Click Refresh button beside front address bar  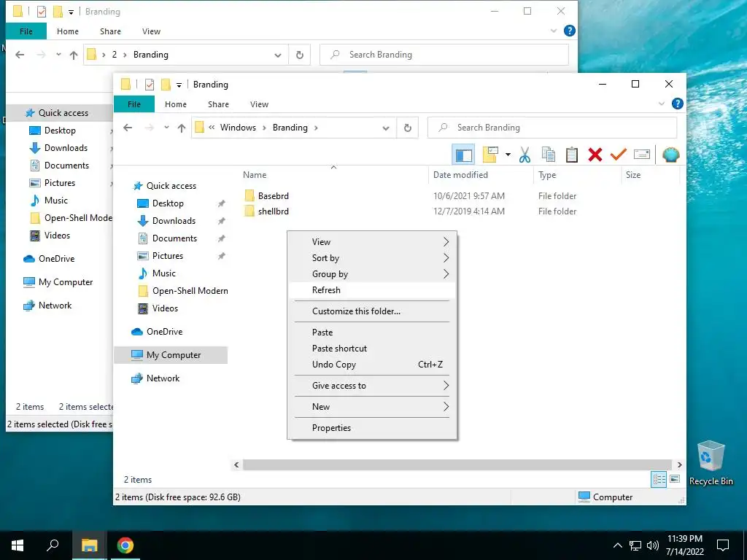coord(407,128)
